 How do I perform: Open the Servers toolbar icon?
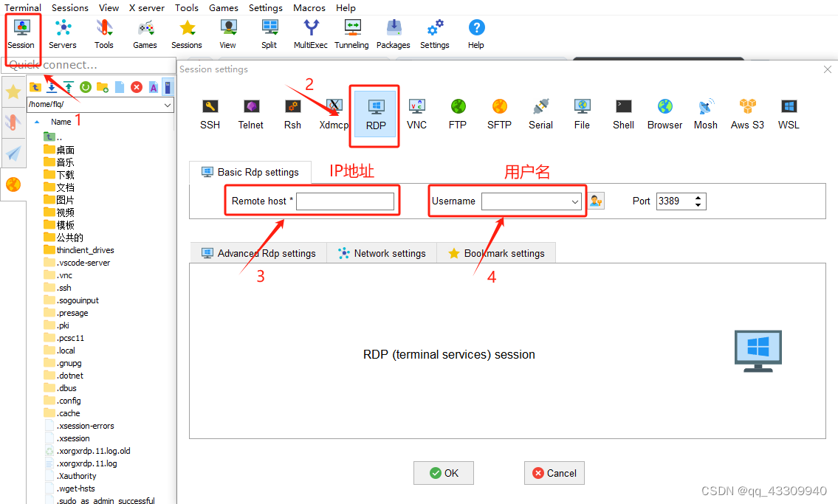[63, 34]
